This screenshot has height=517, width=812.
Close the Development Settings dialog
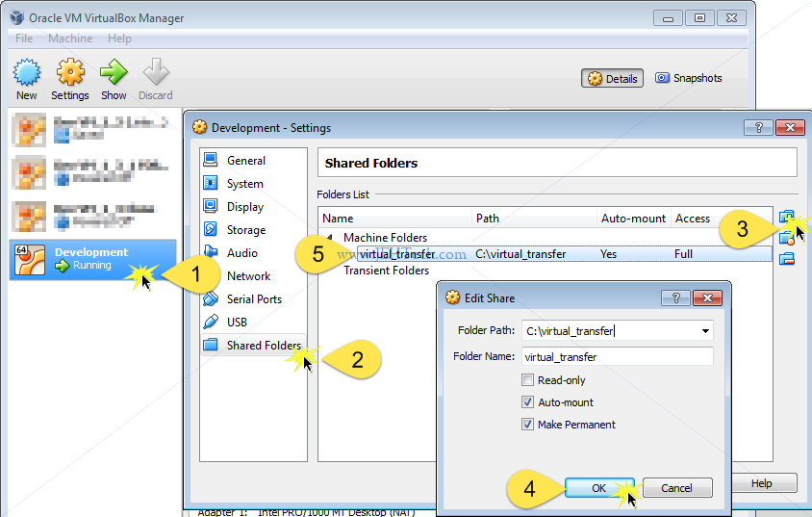click(790, 127)
